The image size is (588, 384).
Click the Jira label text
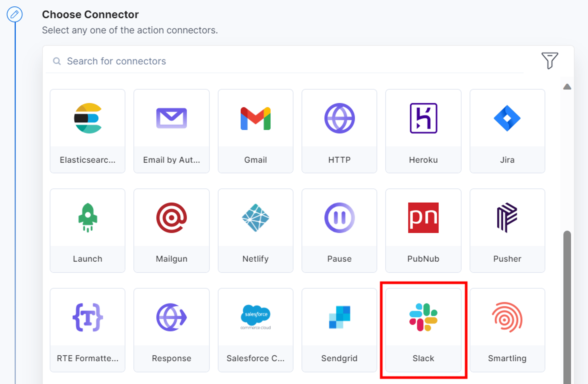click(x=507, y=160)
